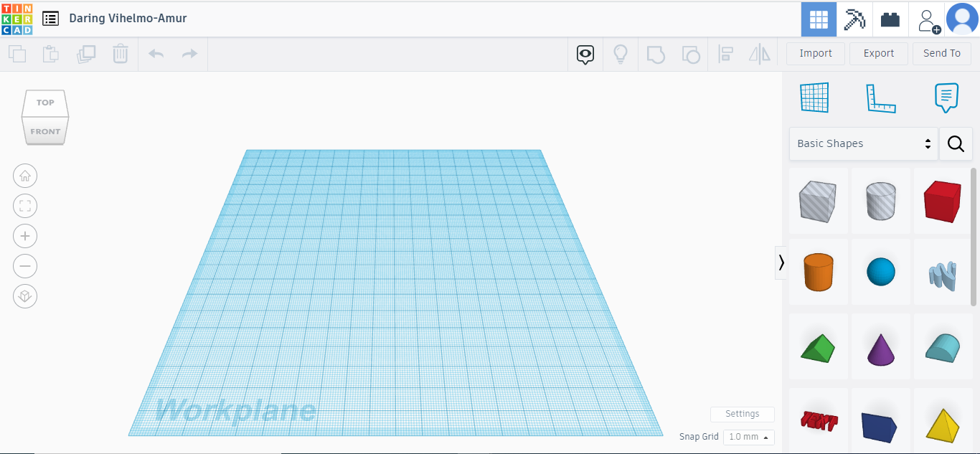
Task: Open shape search with the magnifier icon
Action: coord(956,143)
